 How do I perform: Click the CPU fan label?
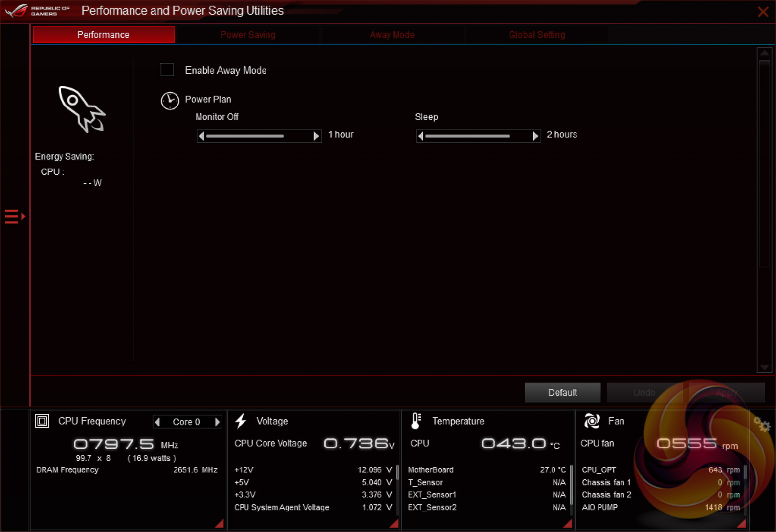pos(597,443)
